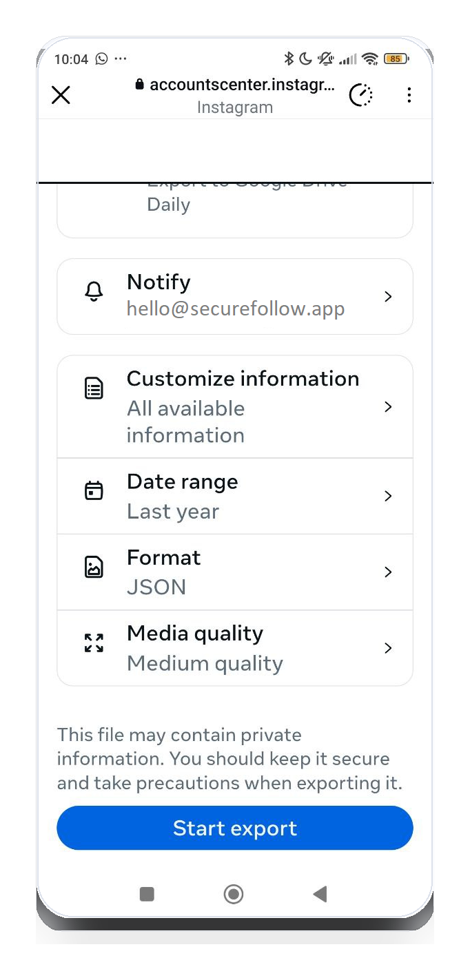
Task: Open WhatsApp from the status bar icon
Action: coord(101,59)
